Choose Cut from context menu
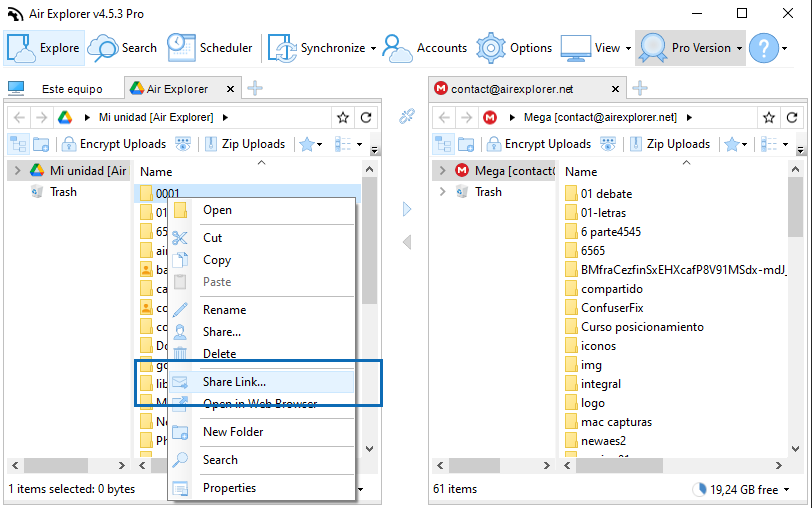Screen dimensions: 812x508 (262, 238)
